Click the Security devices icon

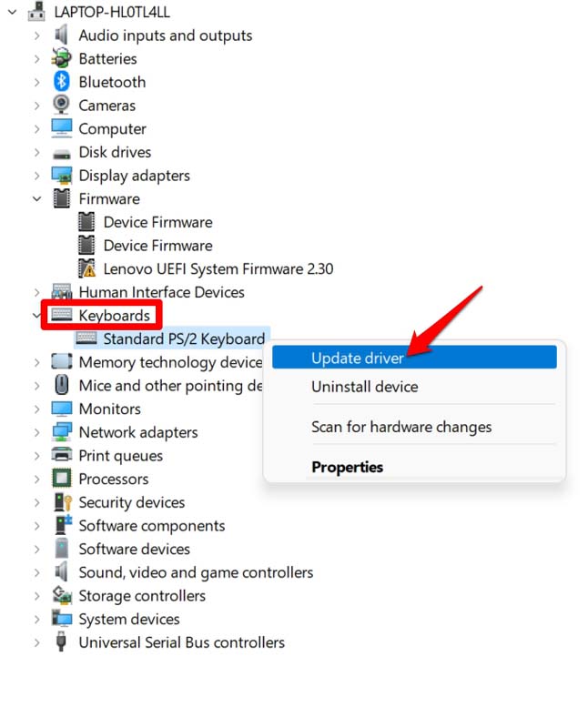coord(62,502)
